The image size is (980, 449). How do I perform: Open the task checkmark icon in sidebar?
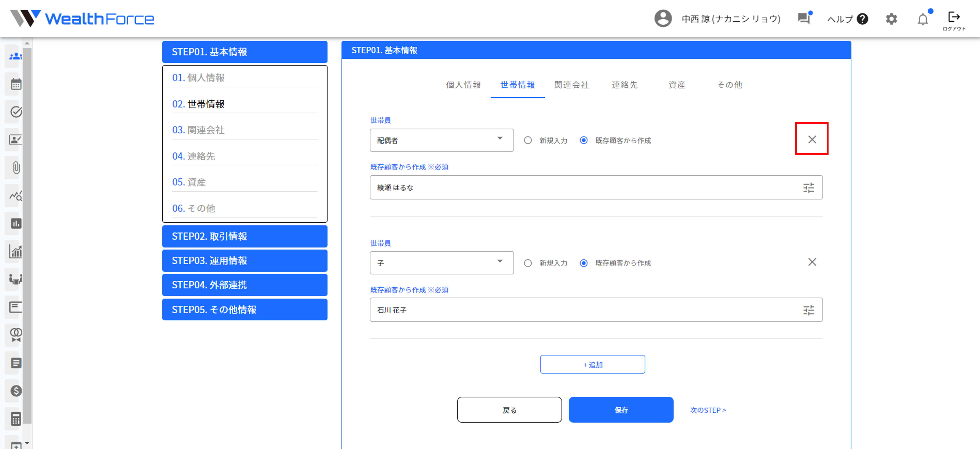pos(16,112)
